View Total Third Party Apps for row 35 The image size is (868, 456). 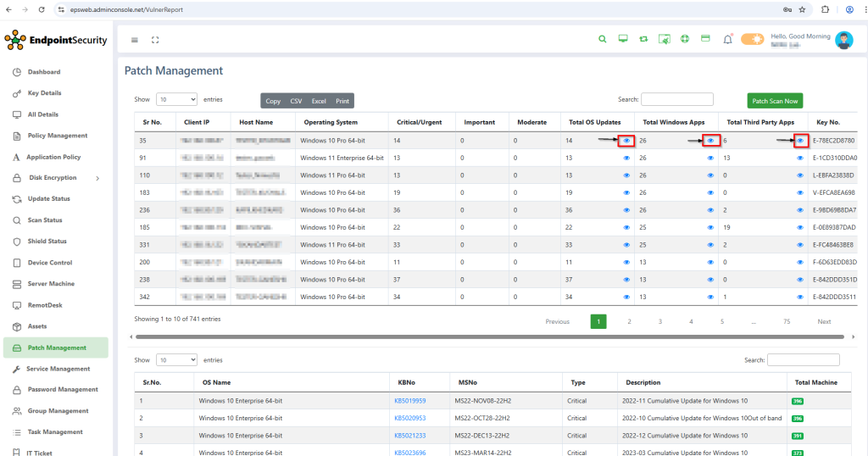[x=800, y=141]
